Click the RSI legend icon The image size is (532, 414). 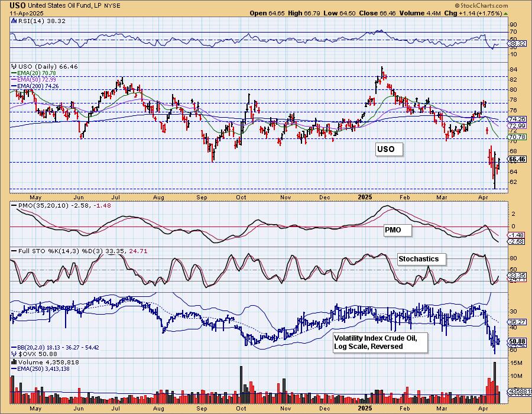point(14,21)
